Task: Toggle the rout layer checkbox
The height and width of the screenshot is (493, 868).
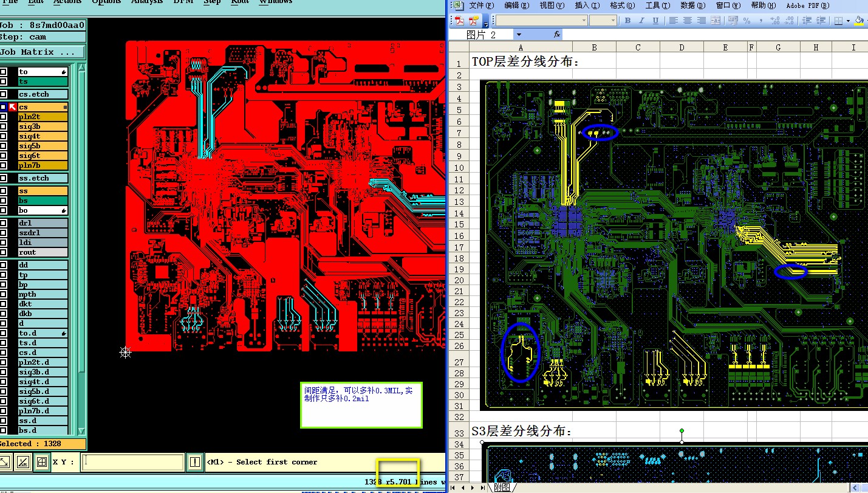Action: click(x=4, y=252)
